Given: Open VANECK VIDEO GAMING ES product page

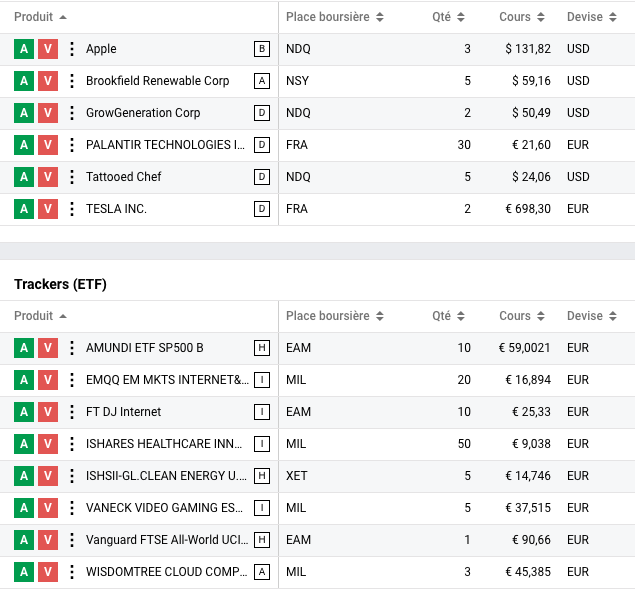Looking at the screenshot, I should [165, 508].
